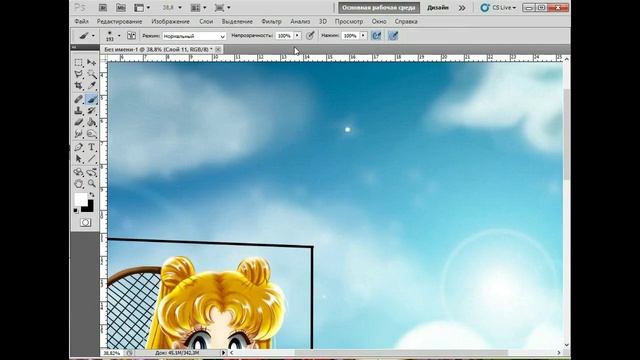The image size is (640, 360).
Task: Open the Просмотр menu
Action: pos(349,21)
